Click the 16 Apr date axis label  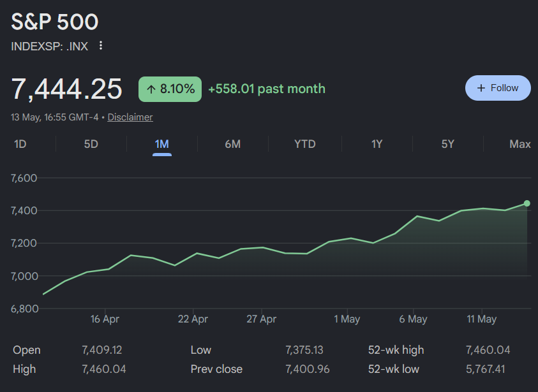click(x=105, y=319)
